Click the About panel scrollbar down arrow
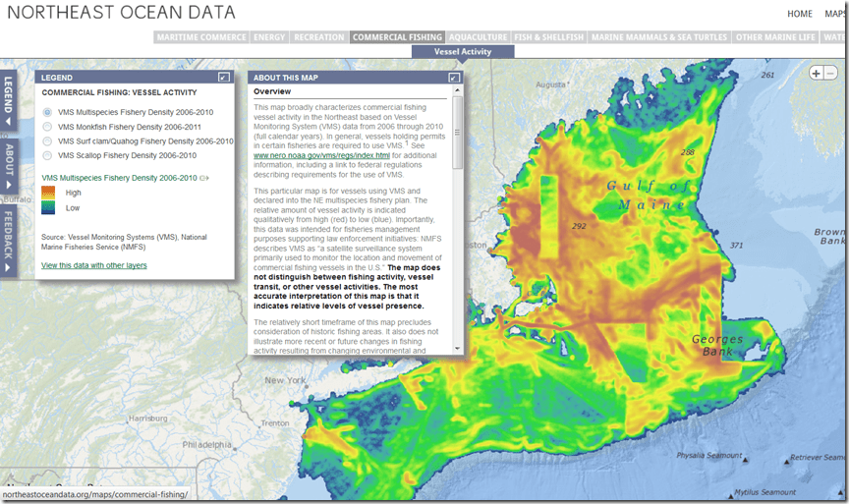Image resolution: width=849 pixels, height=504 pixels. (457, 348)
